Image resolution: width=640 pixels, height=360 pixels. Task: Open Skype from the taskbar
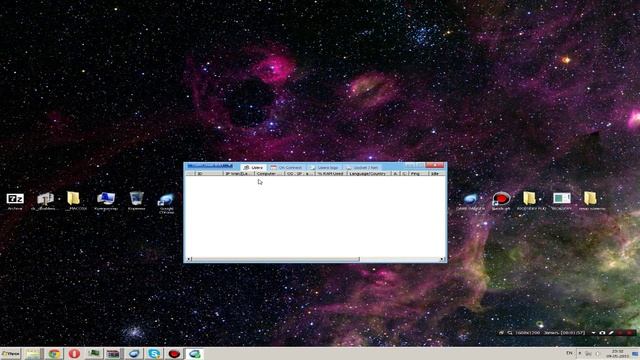(x=154, y=354)
